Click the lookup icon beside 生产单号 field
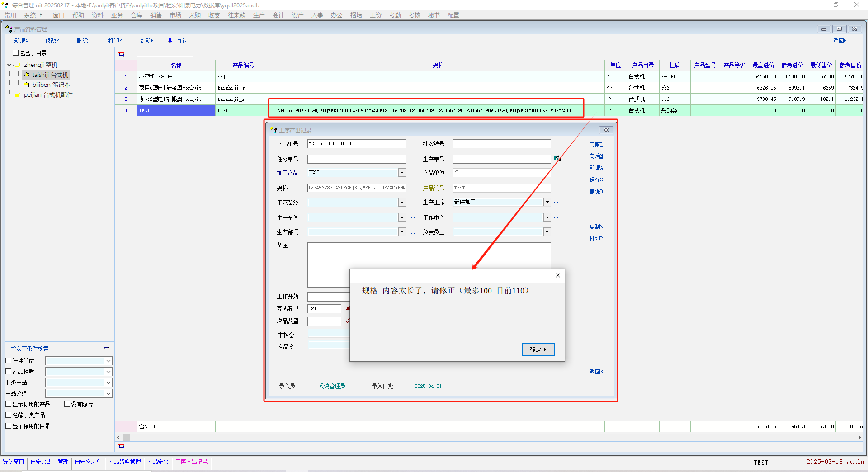The height and width of the screenshot is (472, 868). click(557, 159)
